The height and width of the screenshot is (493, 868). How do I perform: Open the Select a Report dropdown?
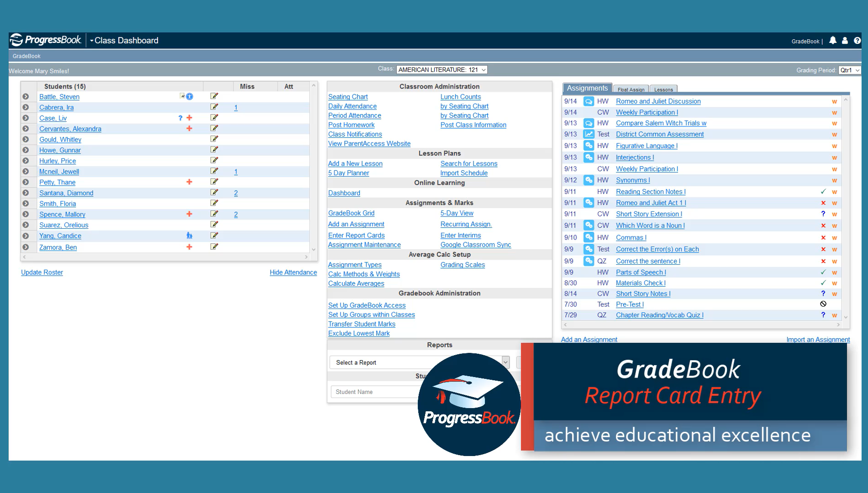(419, 362)
